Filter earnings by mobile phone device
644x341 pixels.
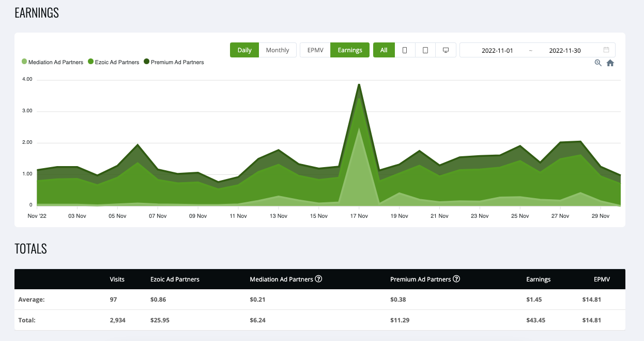[x=405, y=50]
